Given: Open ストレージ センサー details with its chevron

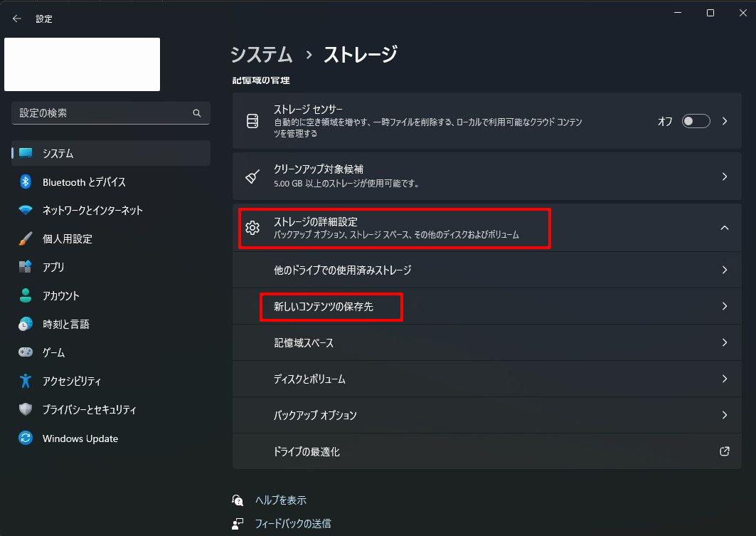Looking at the screenshot, I should pos(724,121).
